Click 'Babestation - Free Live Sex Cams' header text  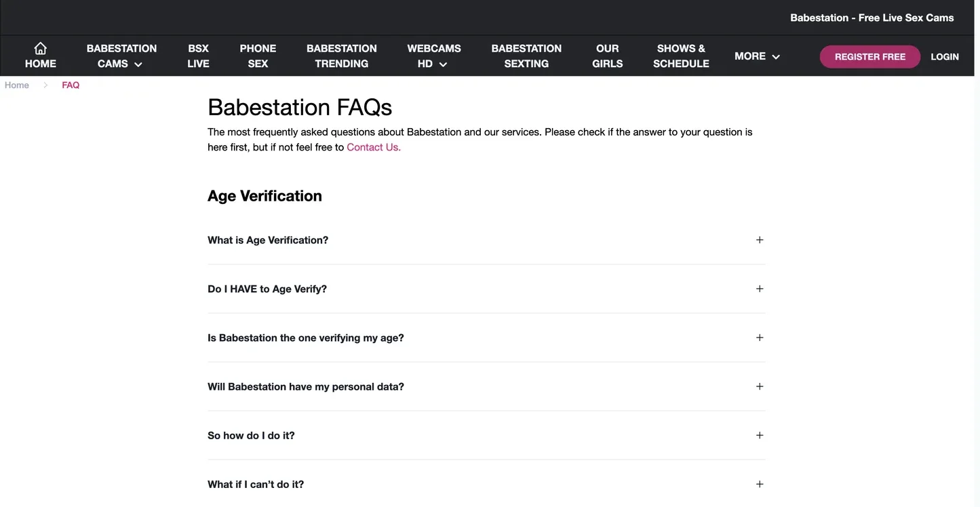tap(872, 18)
